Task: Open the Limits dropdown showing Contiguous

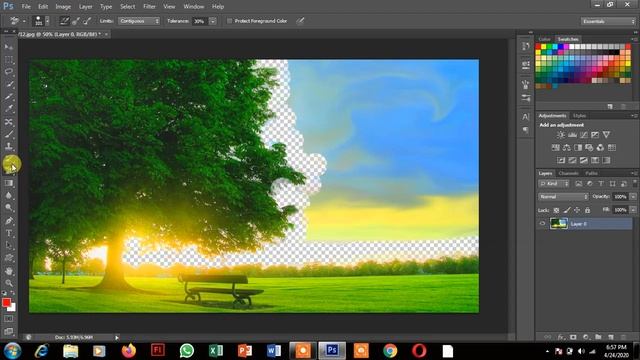Action: [139, 21]
